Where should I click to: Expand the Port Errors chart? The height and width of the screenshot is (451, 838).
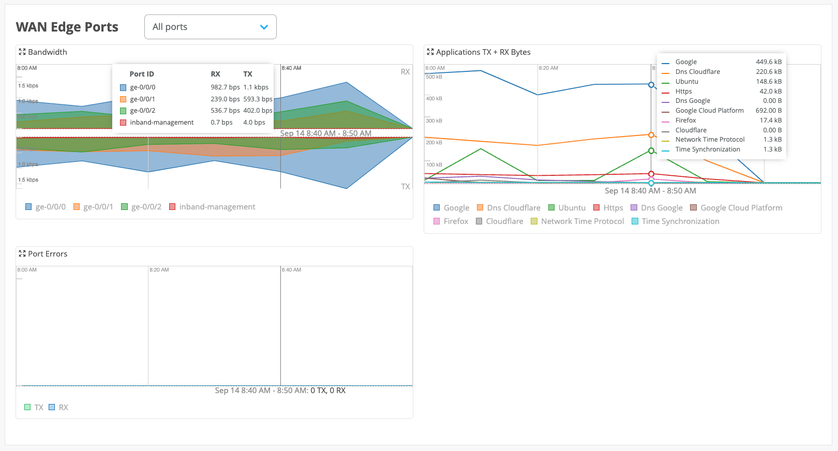[x=22, y=254]
